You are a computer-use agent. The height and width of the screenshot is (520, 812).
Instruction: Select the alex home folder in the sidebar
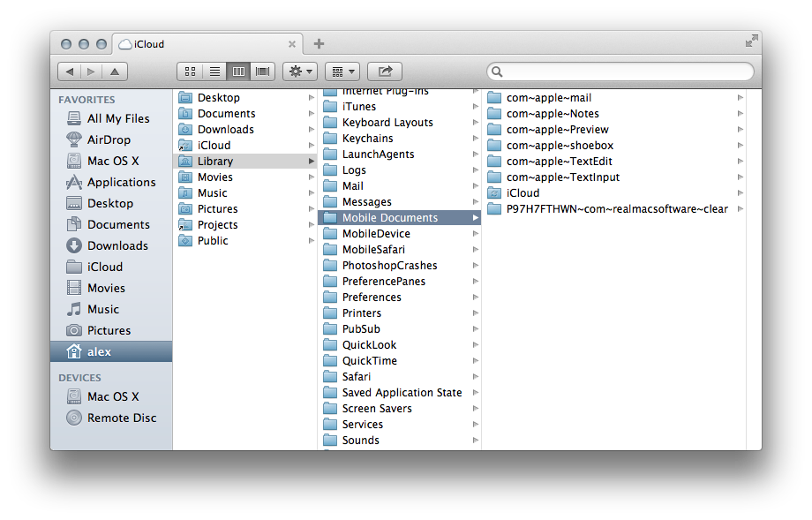click(x=111, y=351)
